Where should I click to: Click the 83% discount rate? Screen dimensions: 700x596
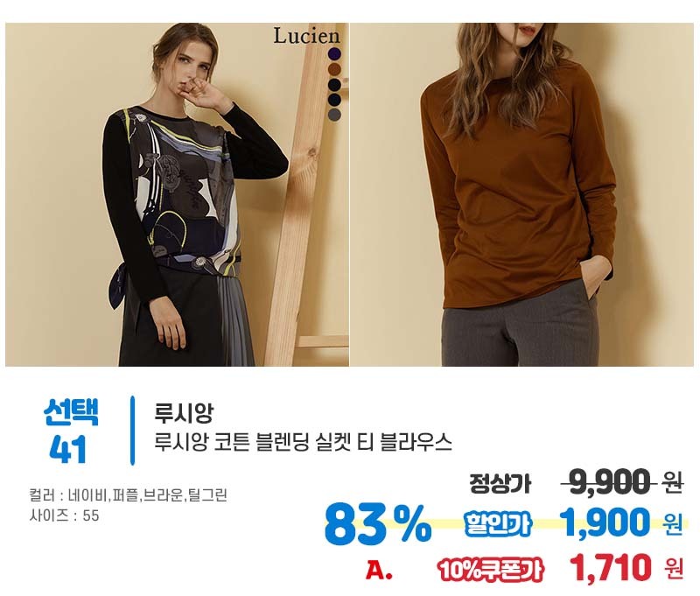pos(378,524)
